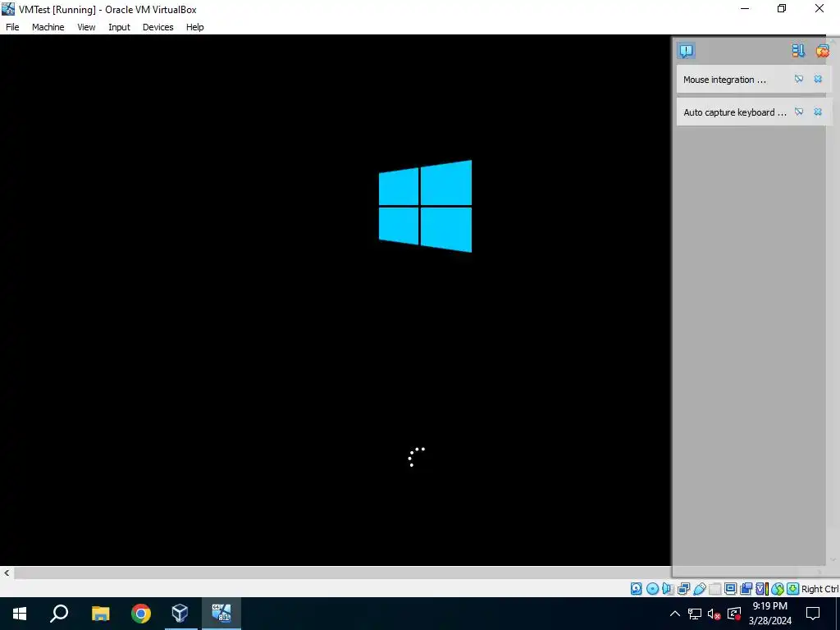The height and width of the screenshot is (630, 840).
Task: Click the muted volume tray icon
Action: tap(714, 614)
